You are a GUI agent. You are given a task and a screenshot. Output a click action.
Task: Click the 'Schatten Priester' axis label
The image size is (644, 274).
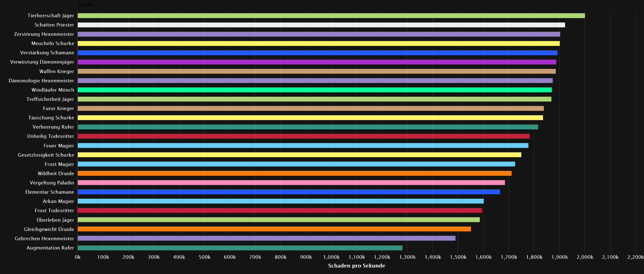pos(54,25)
